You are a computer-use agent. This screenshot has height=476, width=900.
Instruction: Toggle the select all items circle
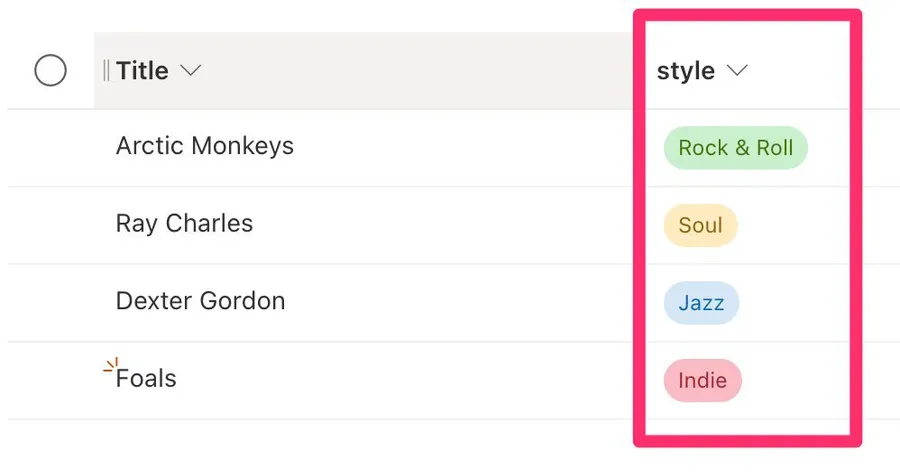tap(50, 71)
